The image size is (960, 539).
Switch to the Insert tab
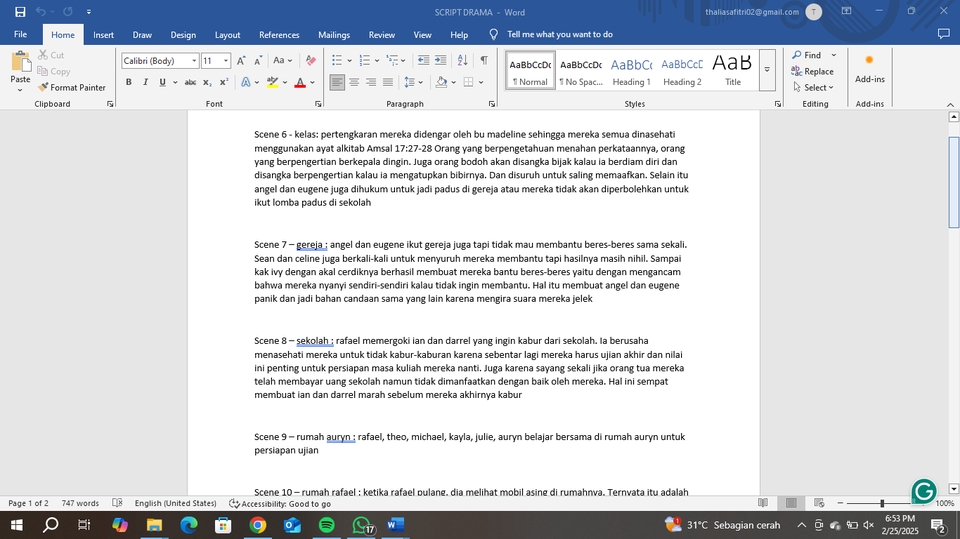coord(103,35)
